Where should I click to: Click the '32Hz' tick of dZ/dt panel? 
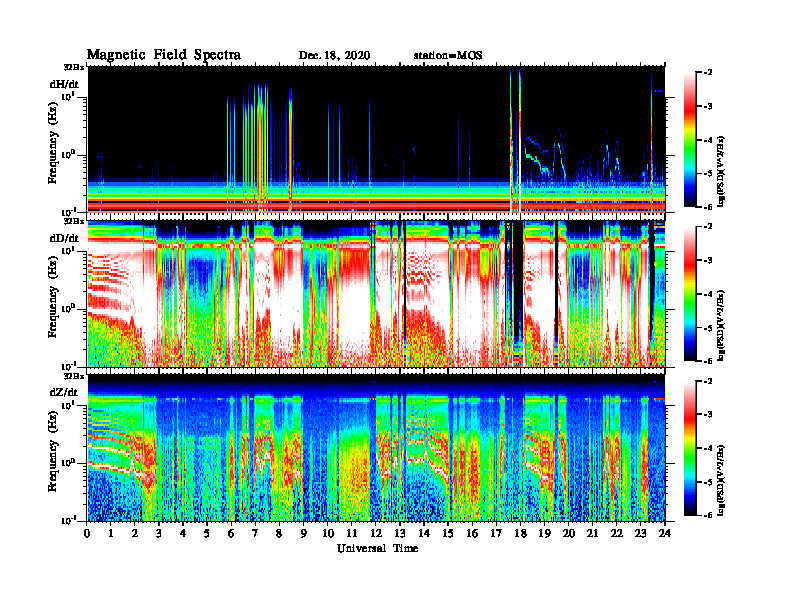tap(74, 376)
